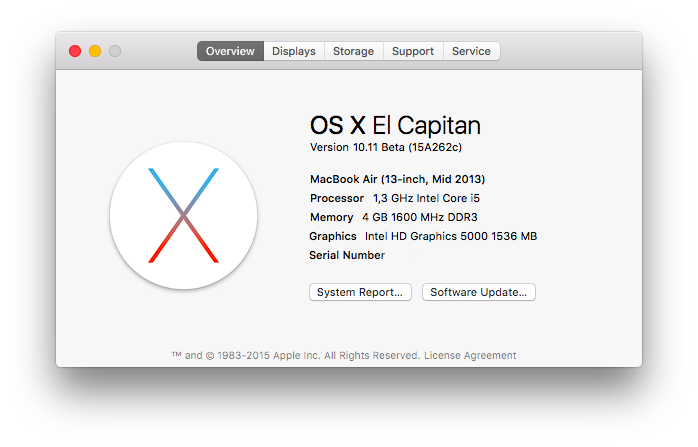Viewport: 698px width, 447px height.
Task: Close the About This Mac window
Action: 75,51
